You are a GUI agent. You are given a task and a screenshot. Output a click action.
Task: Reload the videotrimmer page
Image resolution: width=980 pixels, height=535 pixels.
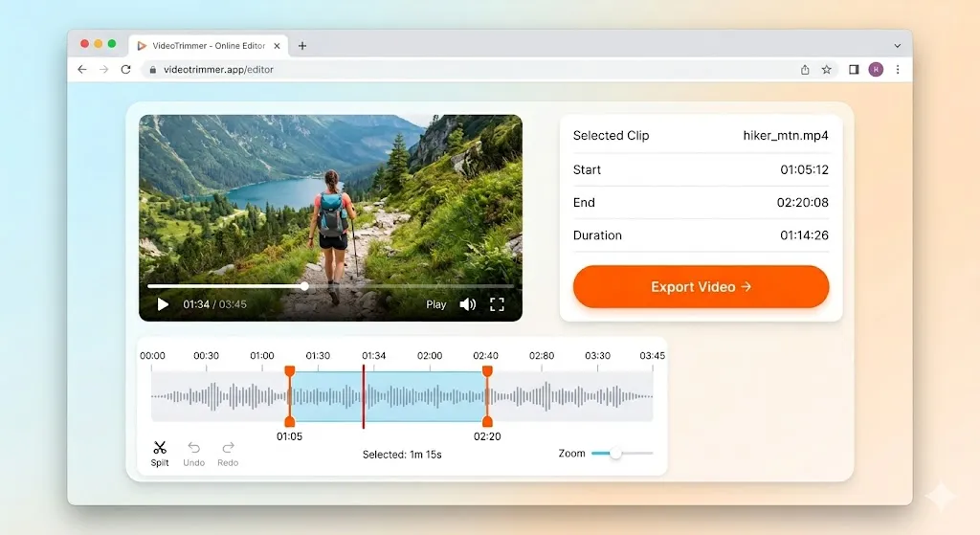point(125,69)
